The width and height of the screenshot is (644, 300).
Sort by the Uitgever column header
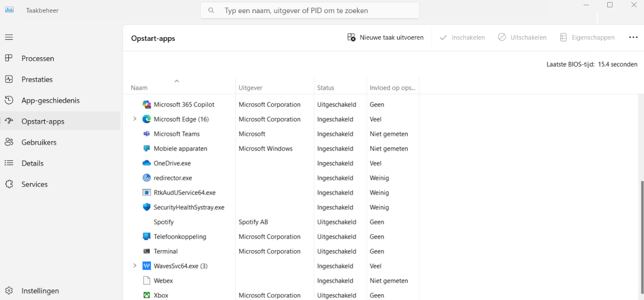pyautogui.click(x=251, y=88)
